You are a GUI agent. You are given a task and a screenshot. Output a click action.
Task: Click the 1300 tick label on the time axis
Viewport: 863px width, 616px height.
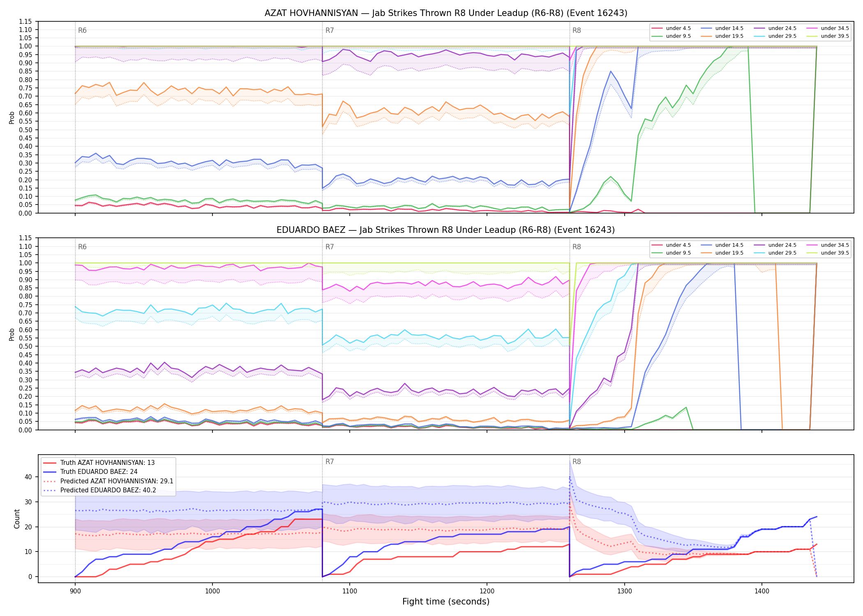point(624,591)
